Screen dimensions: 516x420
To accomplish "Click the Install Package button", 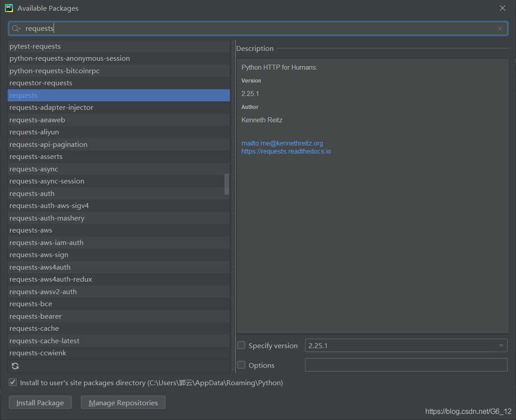I will coord(40,403).
